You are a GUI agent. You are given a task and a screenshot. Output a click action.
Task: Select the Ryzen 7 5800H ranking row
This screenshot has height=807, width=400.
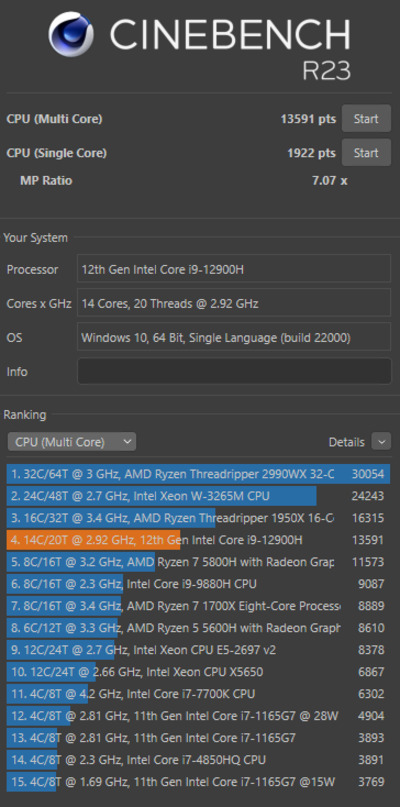pos(198,562)
